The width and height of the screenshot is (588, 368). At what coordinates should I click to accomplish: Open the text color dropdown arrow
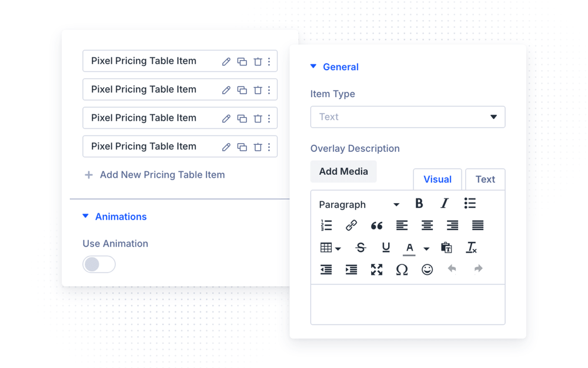click(426, 248)
